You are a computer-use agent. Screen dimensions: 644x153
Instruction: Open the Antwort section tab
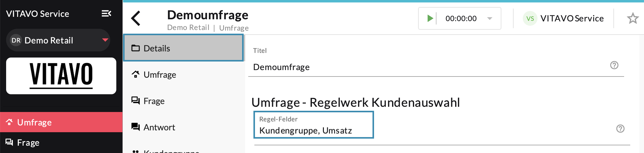(x=159, y=127)
